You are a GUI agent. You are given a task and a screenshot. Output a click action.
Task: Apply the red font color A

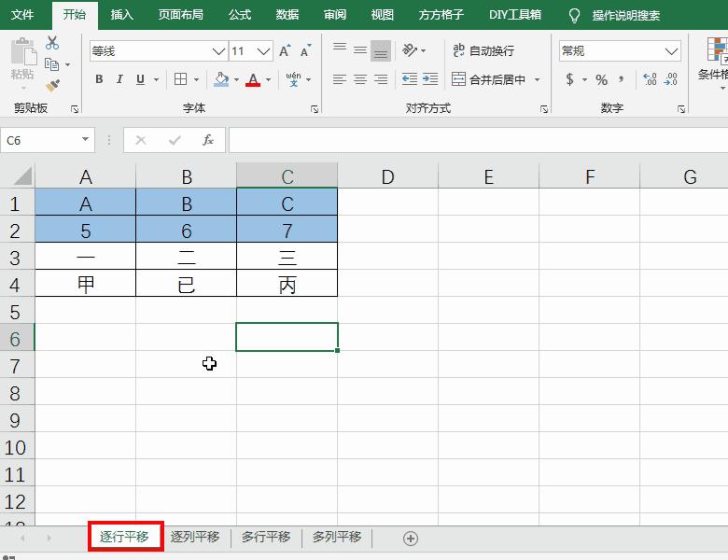coord(253,79)
